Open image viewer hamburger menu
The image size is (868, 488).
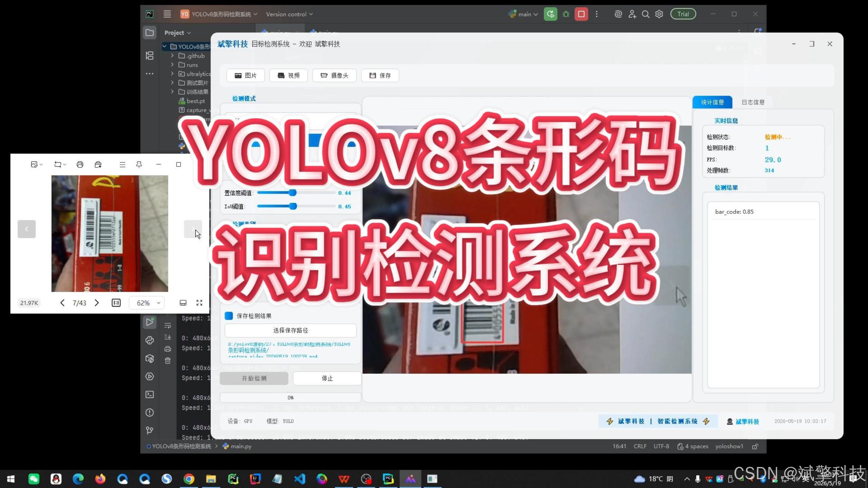pos(122,164)
